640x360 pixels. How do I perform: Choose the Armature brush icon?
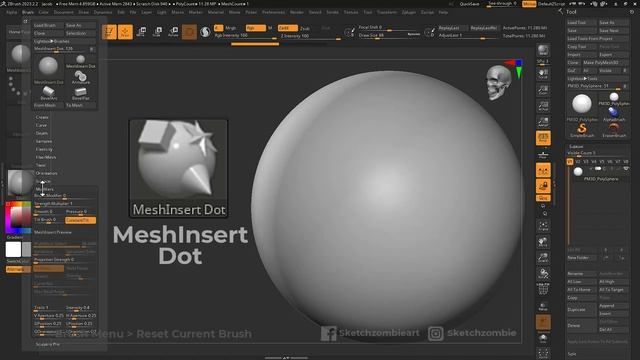tap(80, 77)
